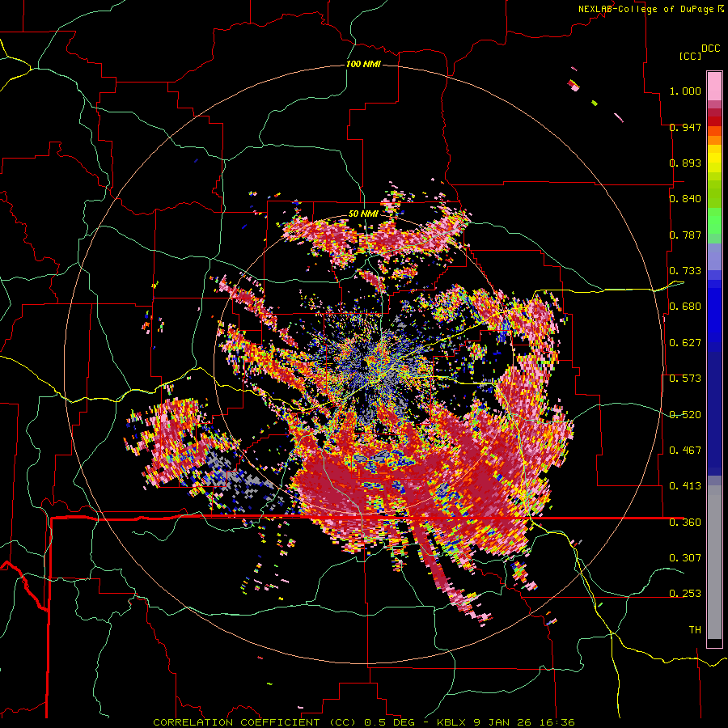Click the 0.627 legend value
Screen dimensions: 728x728
[x=685, y=343]
